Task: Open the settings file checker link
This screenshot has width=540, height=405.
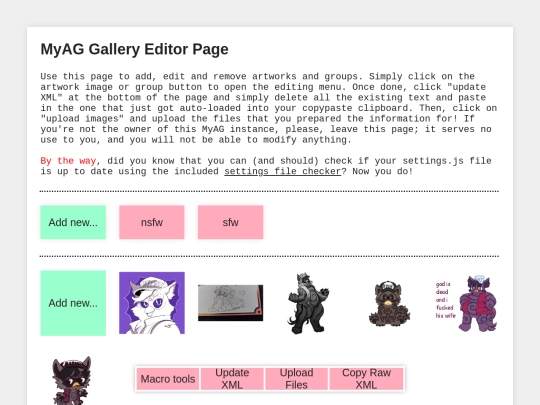Action: 282,171
